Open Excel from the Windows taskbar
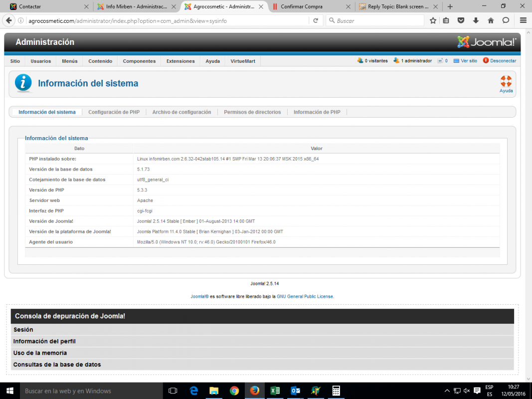 click(275, 391)
